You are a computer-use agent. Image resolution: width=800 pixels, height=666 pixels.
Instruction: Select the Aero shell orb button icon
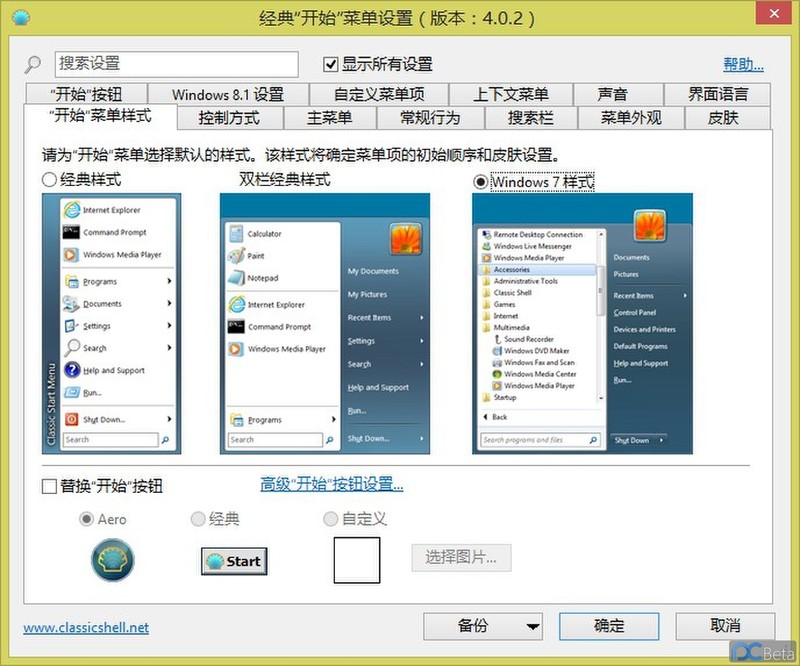coord(112,560)
